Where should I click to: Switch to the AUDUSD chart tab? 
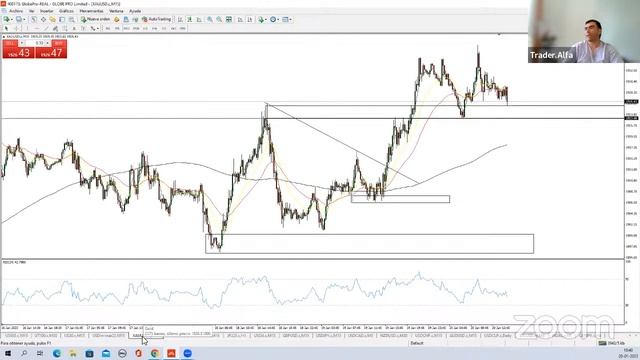coord(463,335)
